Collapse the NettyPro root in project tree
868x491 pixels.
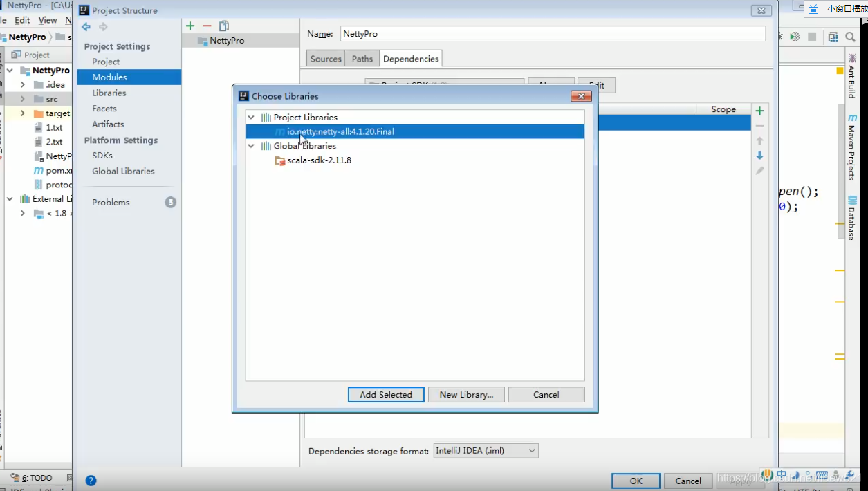coord(10,71)
